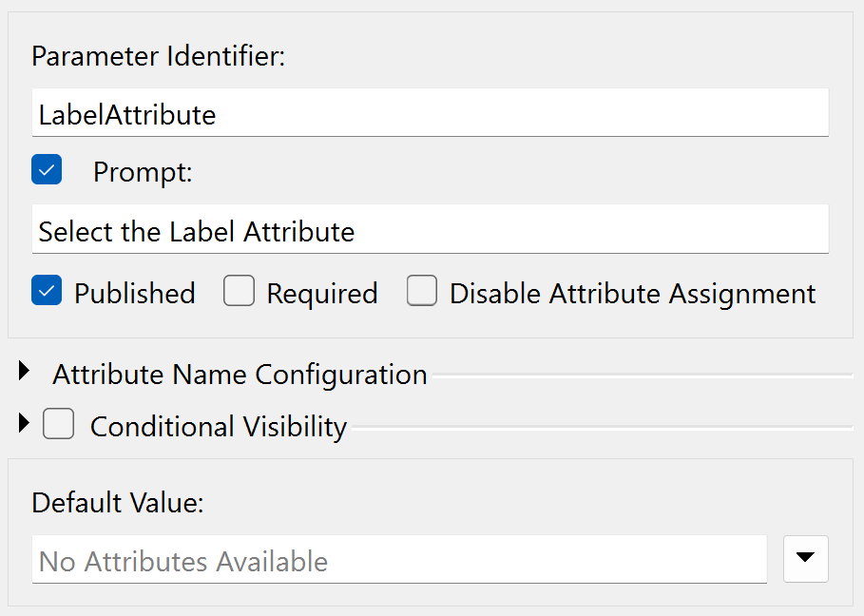This screenshot has width=864, height=616.
Task: Select the LabelAttribute identifier text
Action: coord(125,113)
